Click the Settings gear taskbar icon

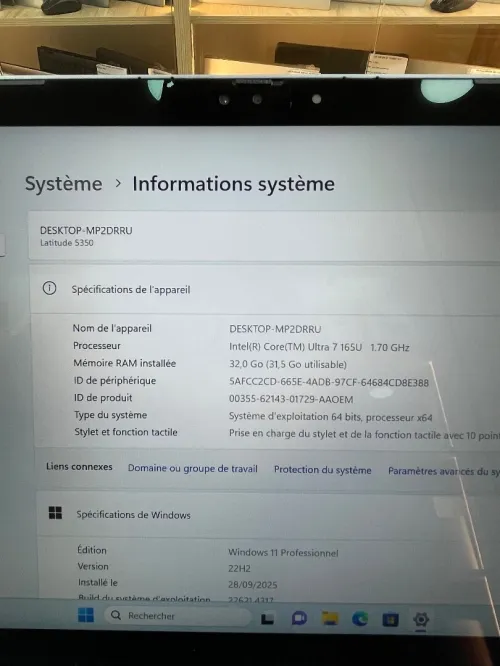(x=421, y=620)
